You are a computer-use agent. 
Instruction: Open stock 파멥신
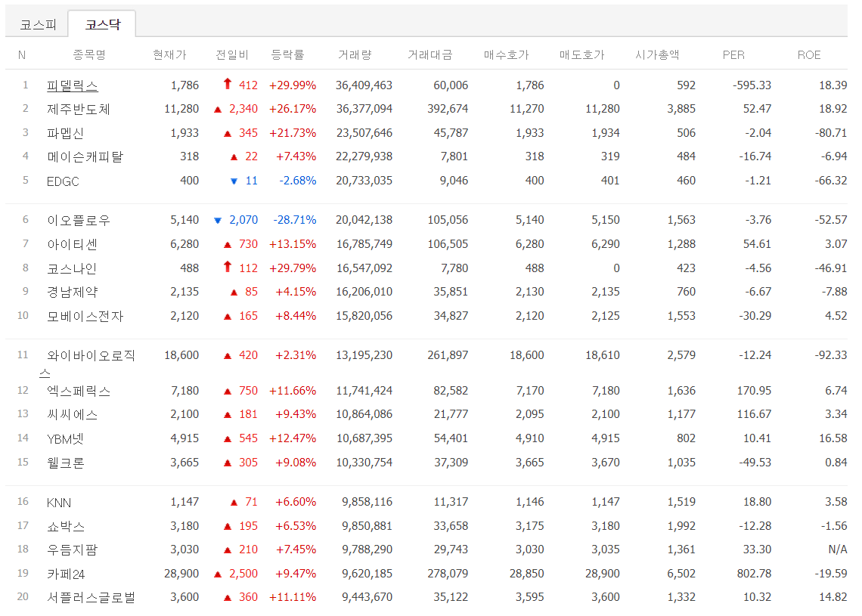tap(66, 133)
